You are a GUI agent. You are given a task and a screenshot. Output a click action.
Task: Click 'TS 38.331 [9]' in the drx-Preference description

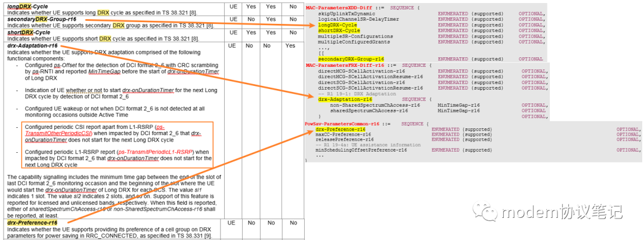coord(194,235)
